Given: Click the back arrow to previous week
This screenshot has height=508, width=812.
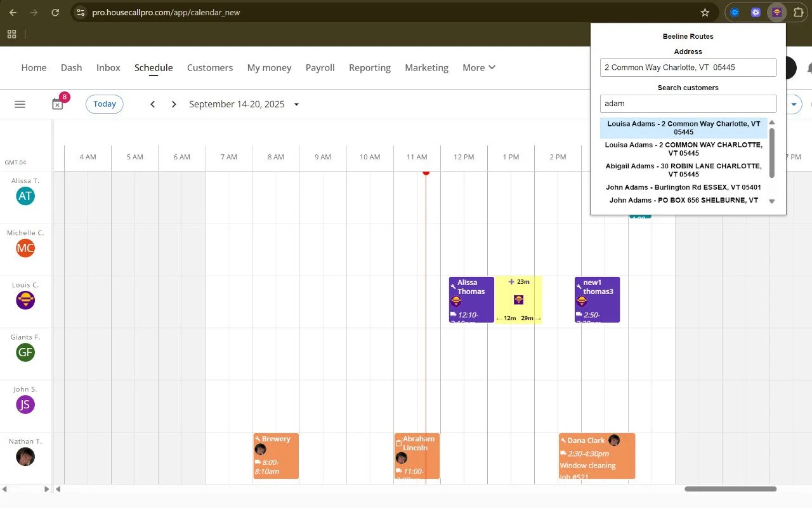Looking at the screenshot, I should [x=153, y=104].
